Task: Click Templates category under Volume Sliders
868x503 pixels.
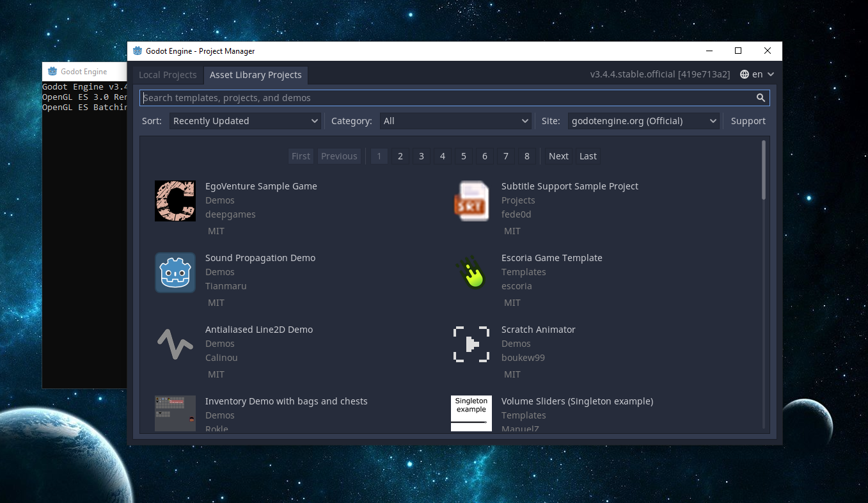Action: click(524, 415)
